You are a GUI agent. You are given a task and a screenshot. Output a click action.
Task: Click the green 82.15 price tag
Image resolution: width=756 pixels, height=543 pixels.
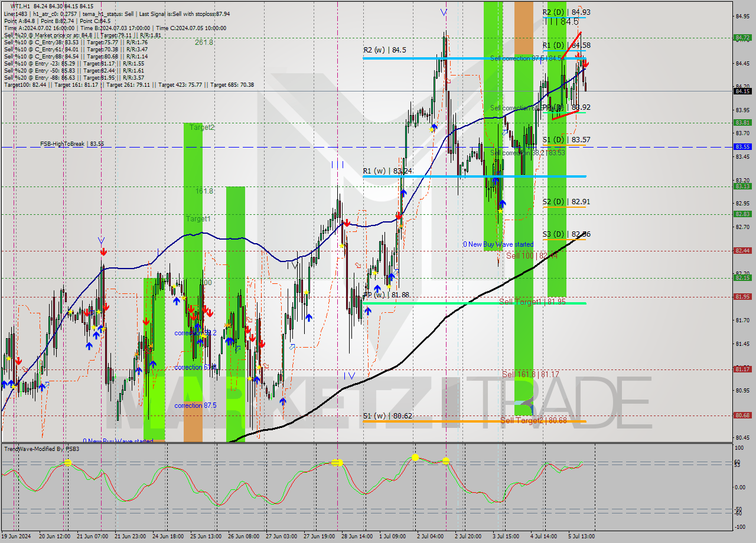click(742, 277)
